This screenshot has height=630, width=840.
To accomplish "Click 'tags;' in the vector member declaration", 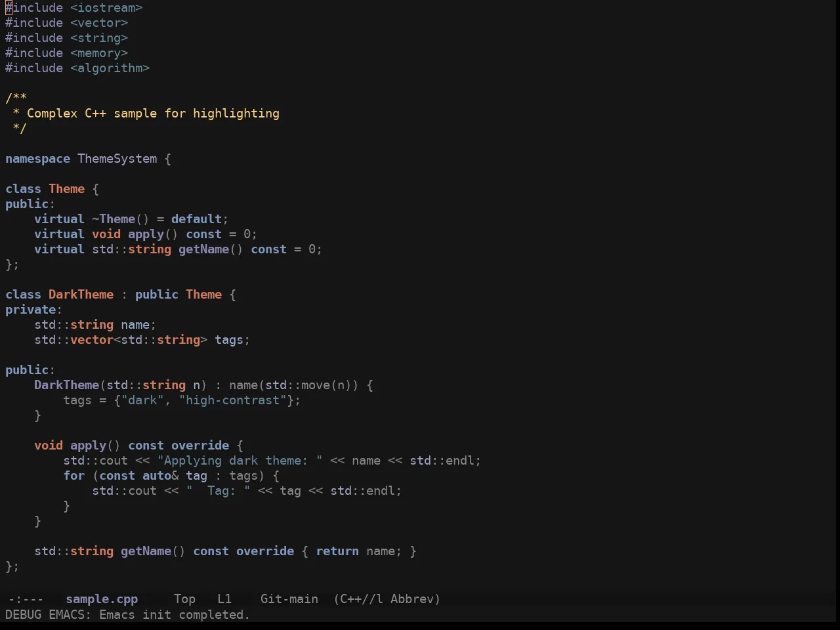I will (232, 340).
